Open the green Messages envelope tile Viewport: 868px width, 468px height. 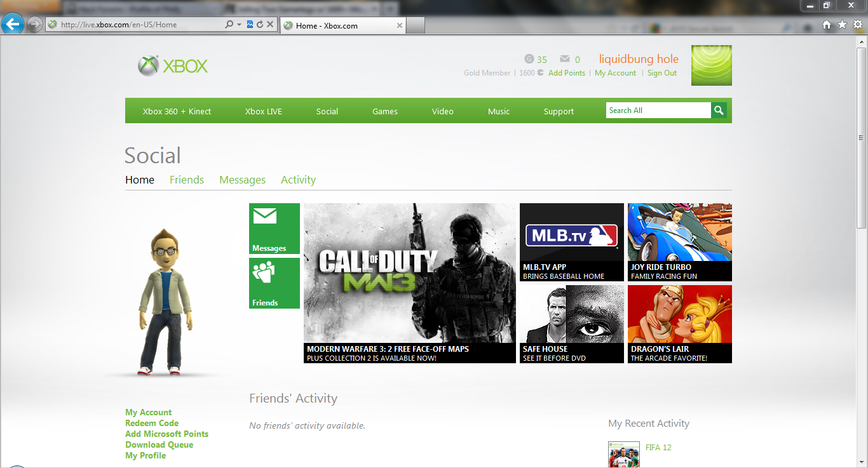tap(275, 229)
